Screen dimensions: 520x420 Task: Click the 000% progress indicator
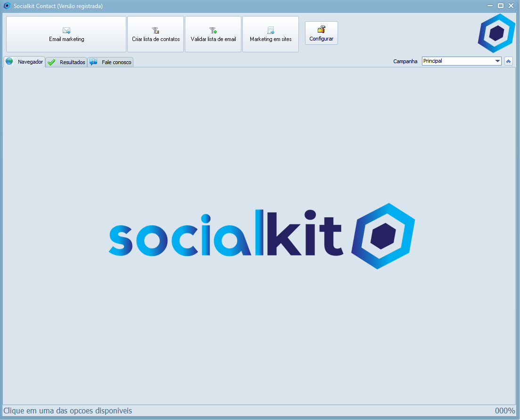pyautogui.click(x=504, y=411)
